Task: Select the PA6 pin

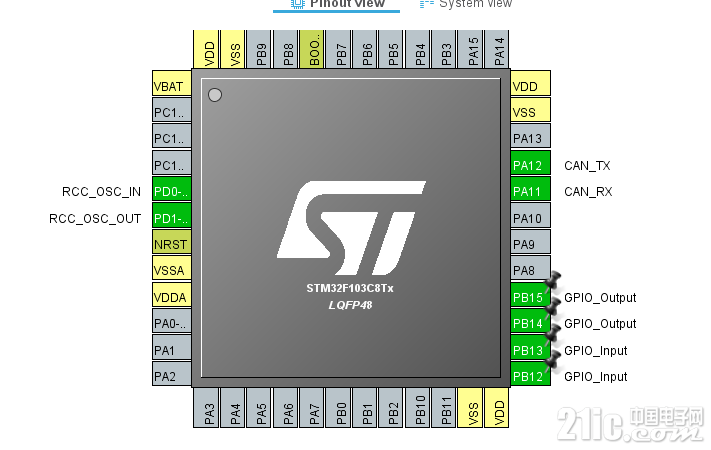Action: click(x=286, y=407)
